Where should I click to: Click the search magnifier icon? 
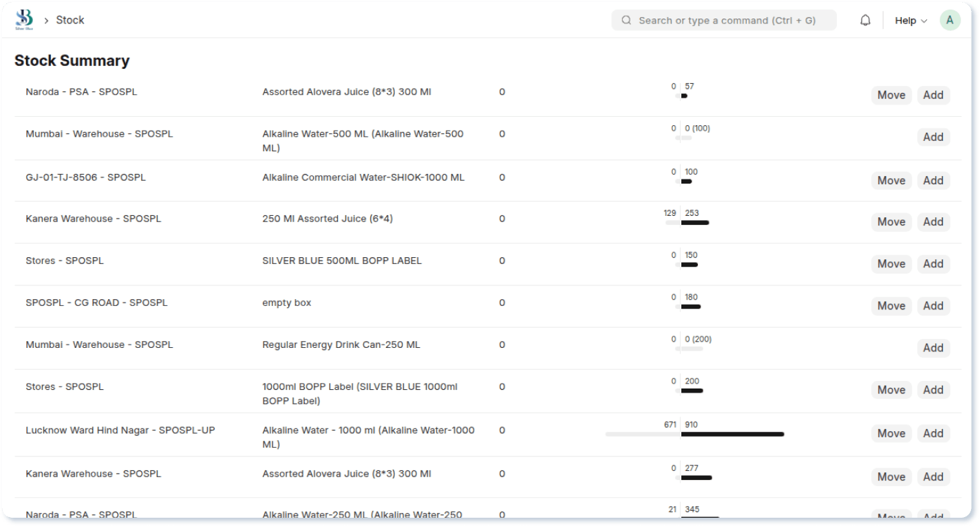click(x=626, y=21)
